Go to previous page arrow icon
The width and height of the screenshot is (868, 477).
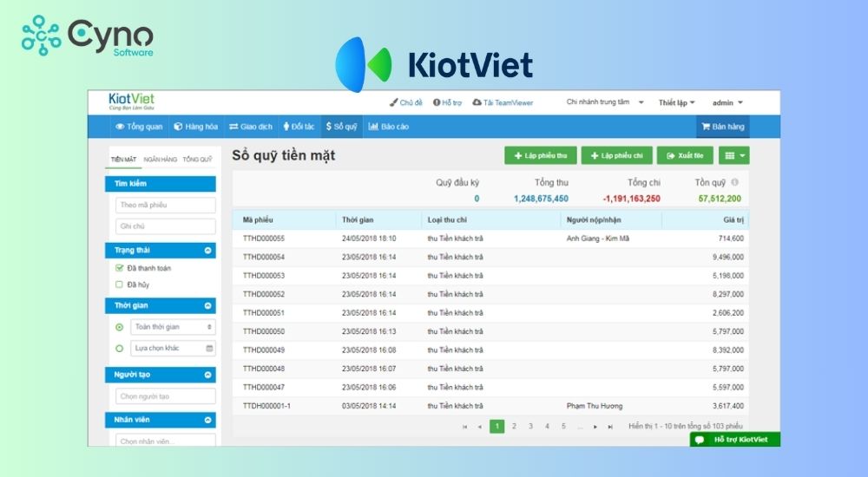(479, 427)
